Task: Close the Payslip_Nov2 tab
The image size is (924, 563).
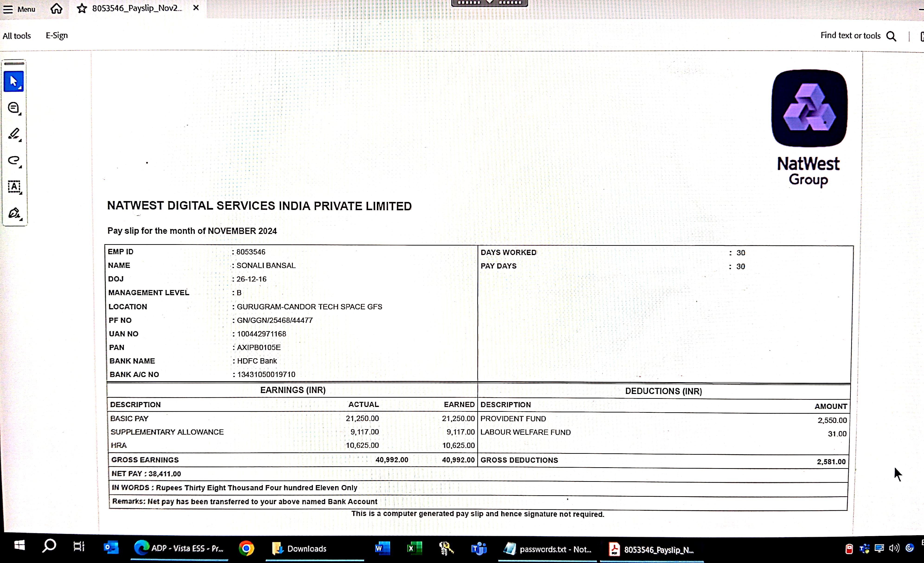Action: 196,8
